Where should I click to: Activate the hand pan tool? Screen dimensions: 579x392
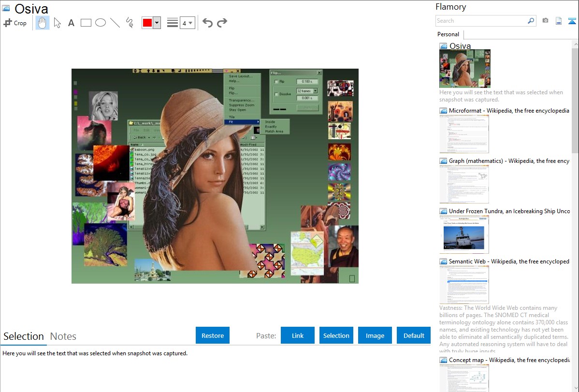[42, 23]
